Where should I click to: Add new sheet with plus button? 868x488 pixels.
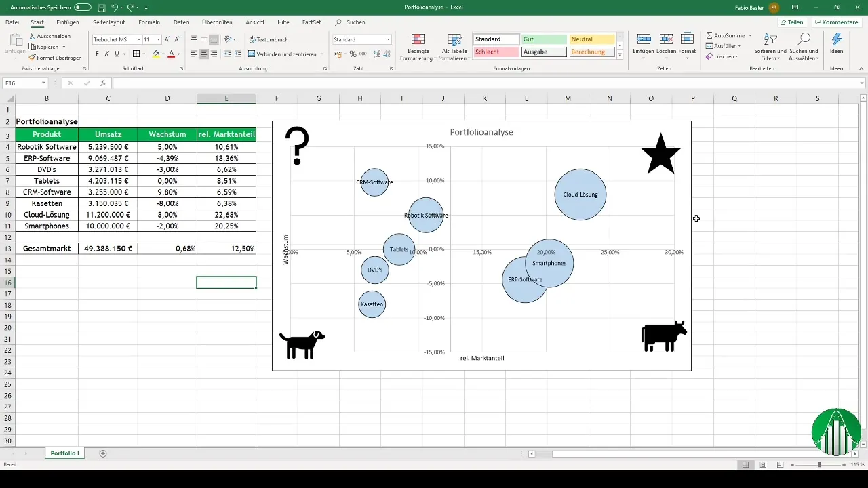pos(103,453)
